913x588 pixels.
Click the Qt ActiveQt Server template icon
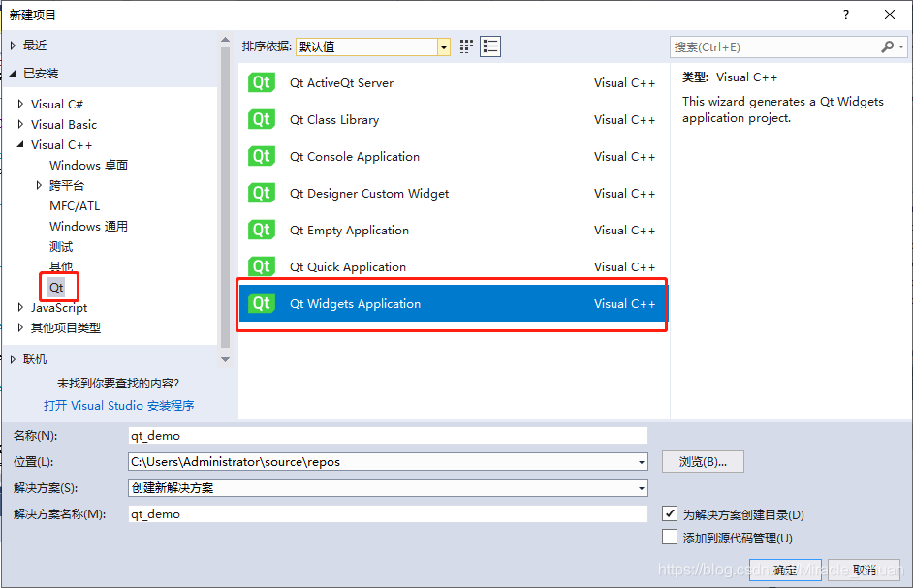(262, 82)
